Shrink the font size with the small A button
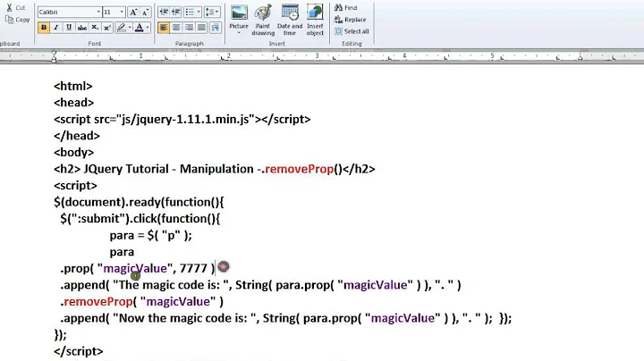Screen dimensions: 644x361 coord(145,13)
